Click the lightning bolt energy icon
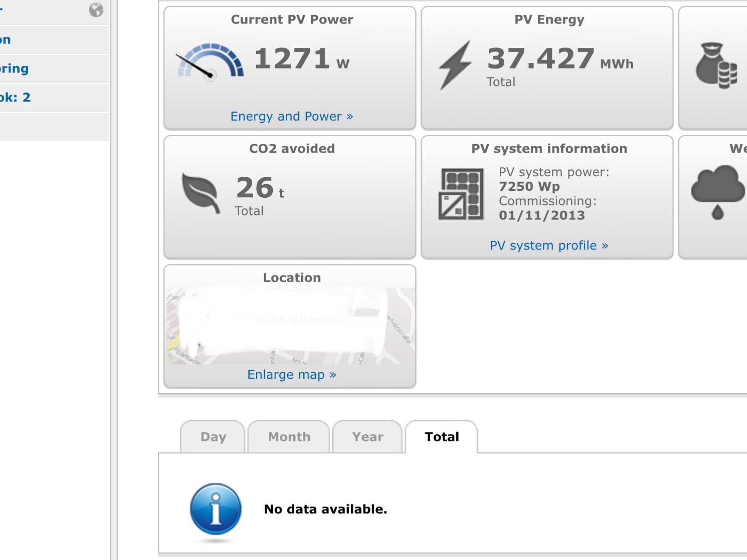Image resolution: width=747 pixels, height=560 pixels. tap(455, 65)
